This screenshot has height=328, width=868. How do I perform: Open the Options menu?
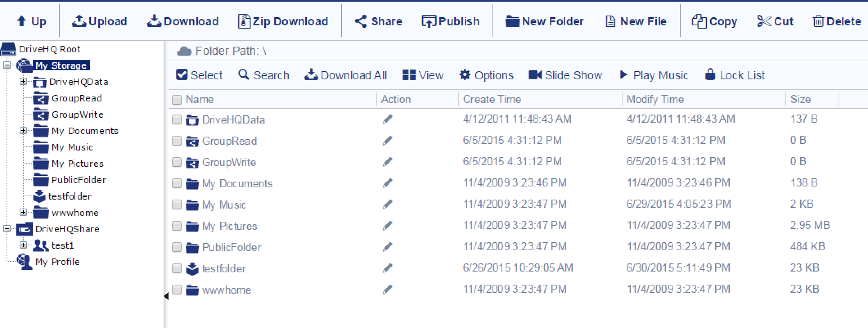click(486, 75)
